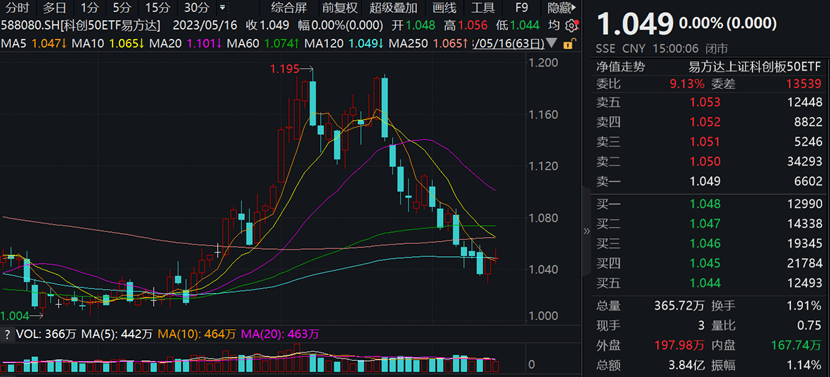
Task: Open dropdown arrow after 30分 period
Action: pyautogui.click(x=222, y=8)
